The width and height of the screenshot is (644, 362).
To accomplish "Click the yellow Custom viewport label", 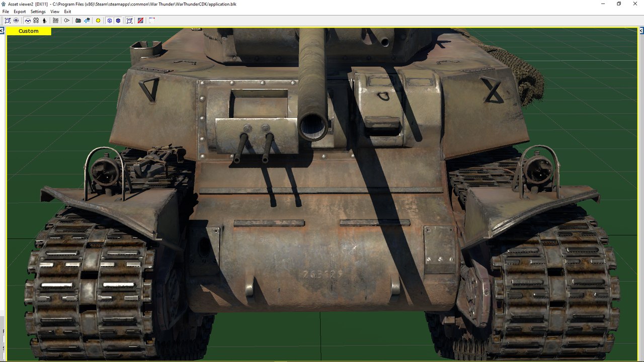I will tap(29, 31).
